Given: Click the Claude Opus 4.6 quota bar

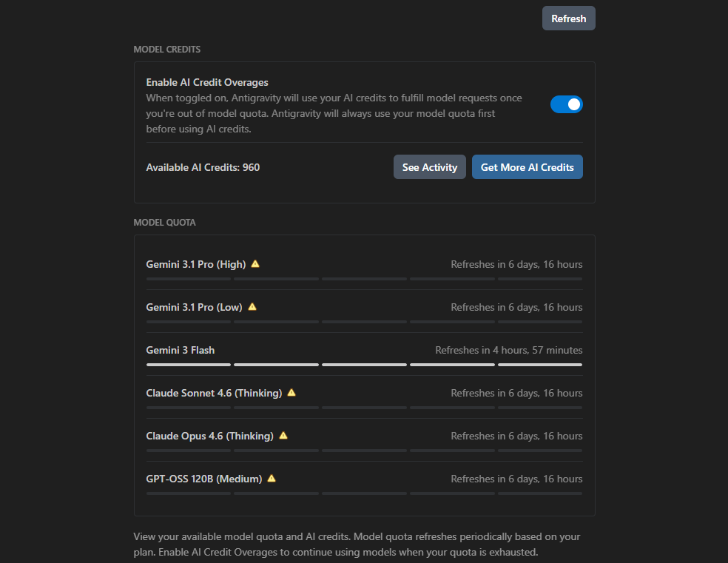Looking at the screenshot, I should (x=364, y=451).
